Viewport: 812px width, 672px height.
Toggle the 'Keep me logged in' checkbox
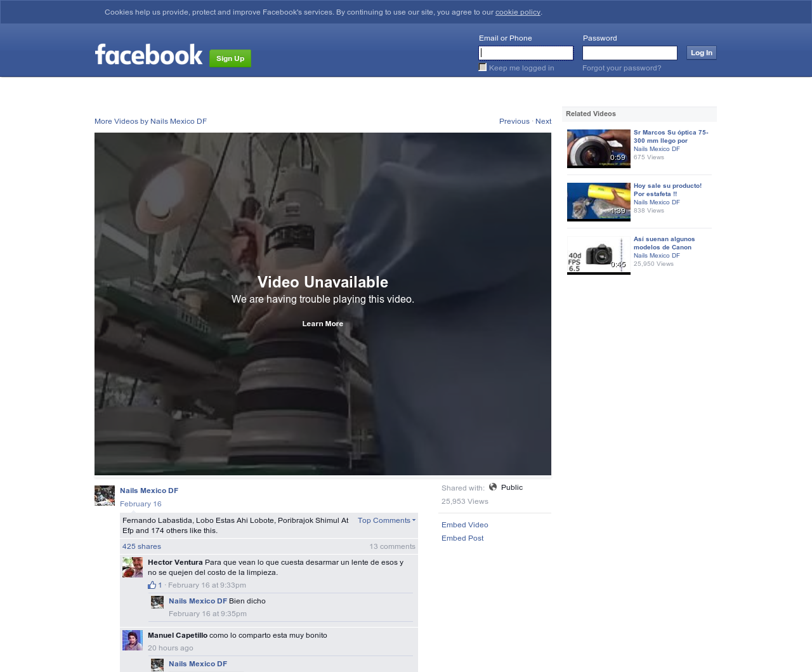pyautogui.click(x=483, y=67)
